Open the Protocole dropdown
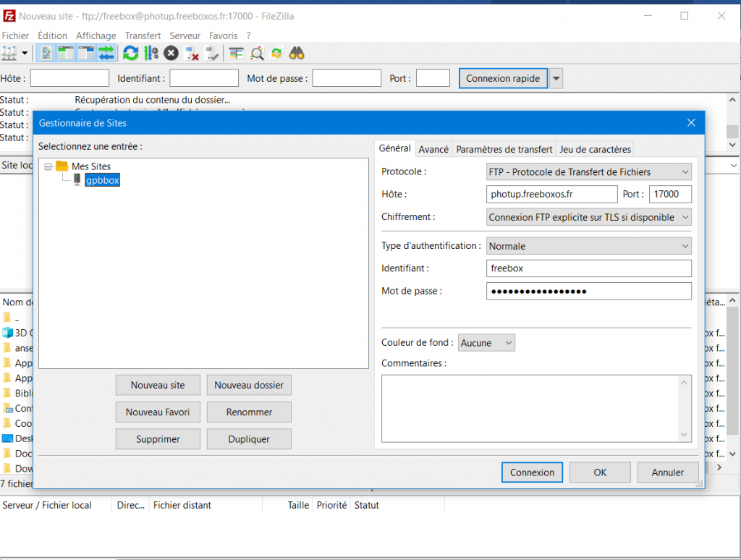 point(589,172)
